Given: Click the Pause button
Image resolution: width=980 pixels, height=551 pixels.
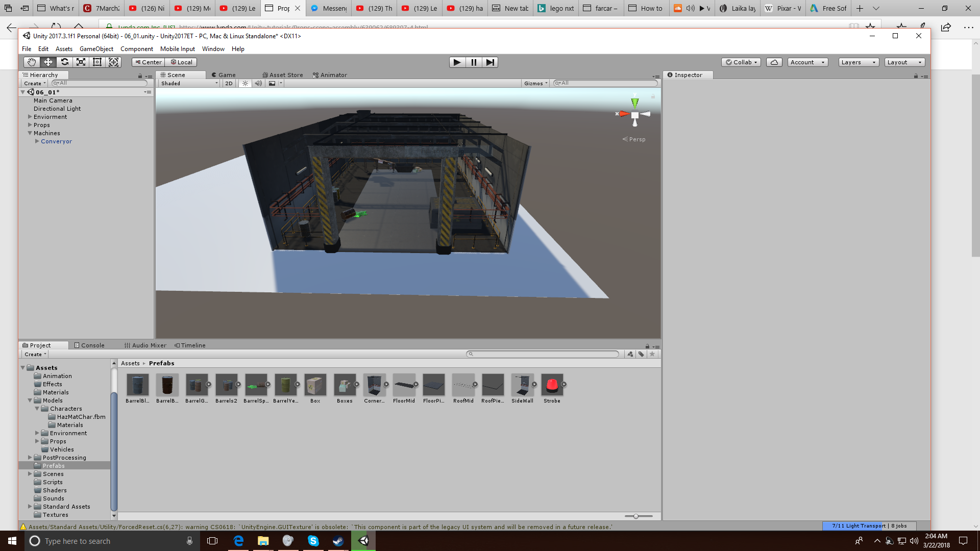Looking at the screenshot, I should [474, 62].
